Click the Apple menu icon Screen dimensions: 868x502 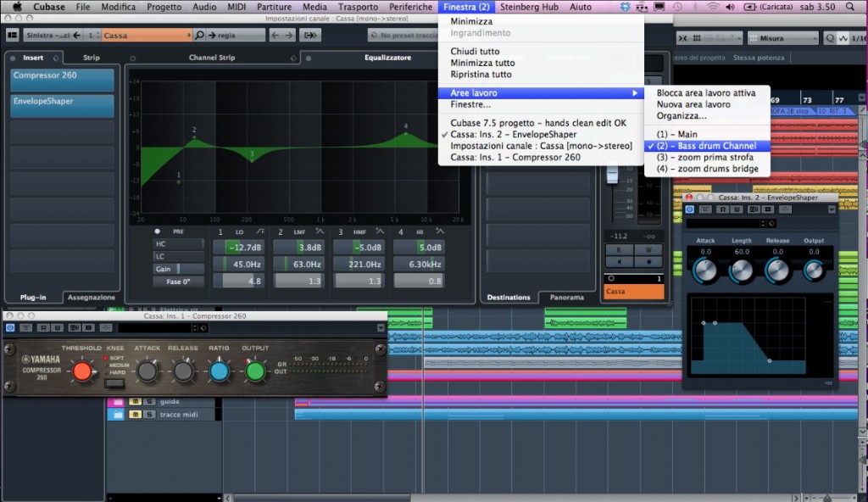click(17, 7)
